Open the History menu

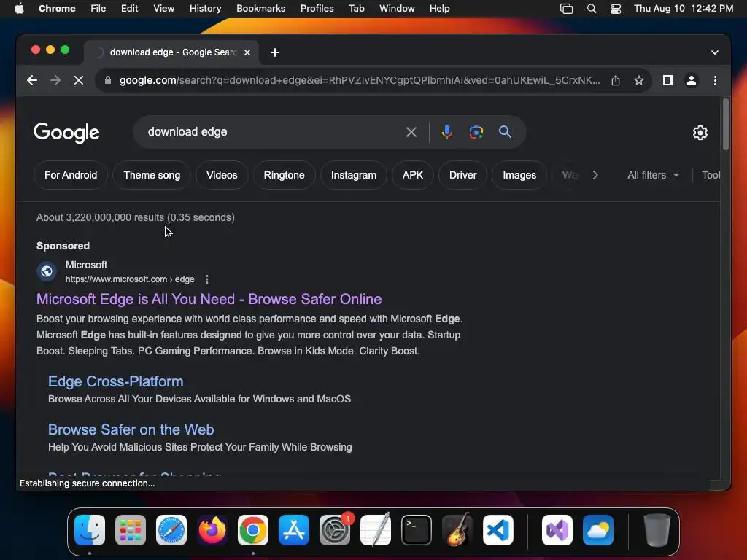pos(205,9)
